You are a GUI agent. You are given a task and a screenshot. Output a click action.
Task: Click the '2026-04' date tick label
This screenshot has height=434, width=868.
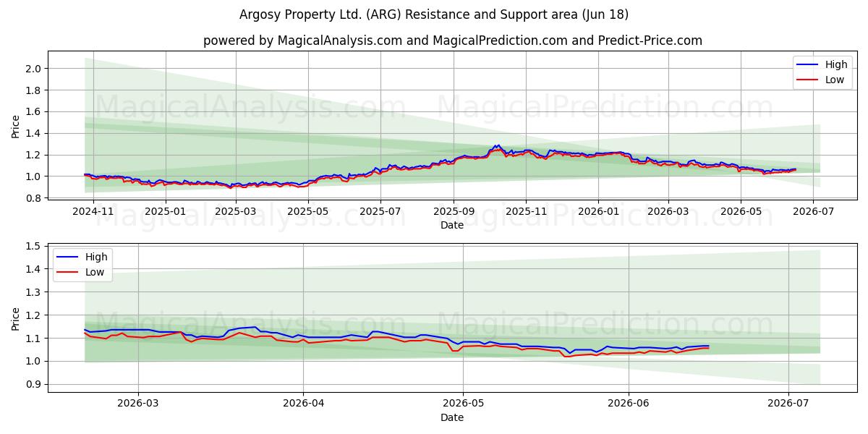coord(303,404)
